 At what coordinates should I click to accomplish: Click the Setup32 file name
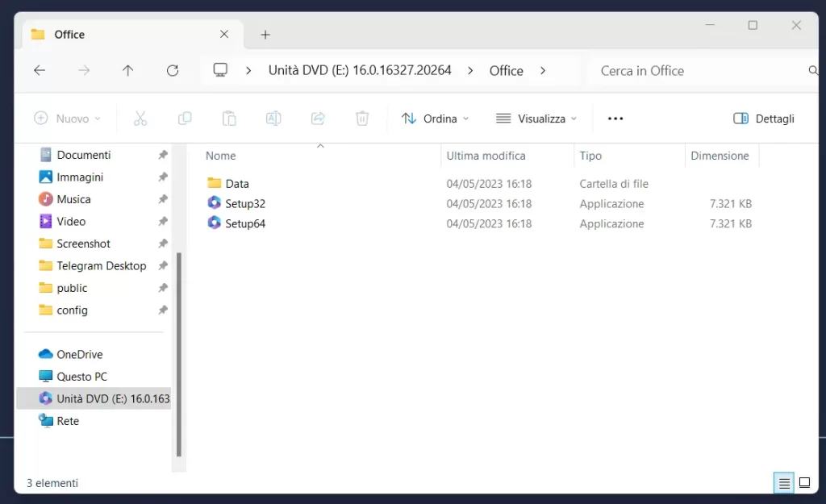point(245,204)
